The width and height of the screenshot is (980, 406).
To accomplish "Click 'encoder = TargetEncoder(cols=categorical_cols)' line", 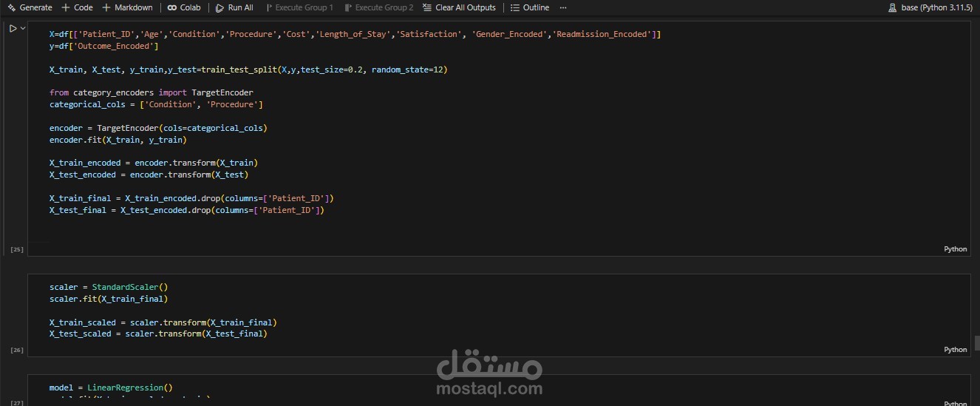I will [x=158, y=128].
